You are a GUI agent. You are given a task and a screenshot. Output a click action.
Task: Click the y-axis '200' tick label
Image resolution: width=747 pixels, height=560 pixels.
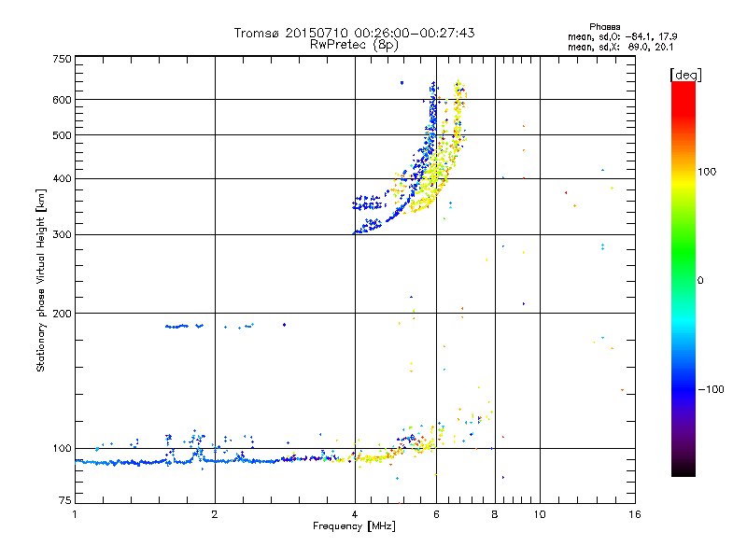point(62,314)
